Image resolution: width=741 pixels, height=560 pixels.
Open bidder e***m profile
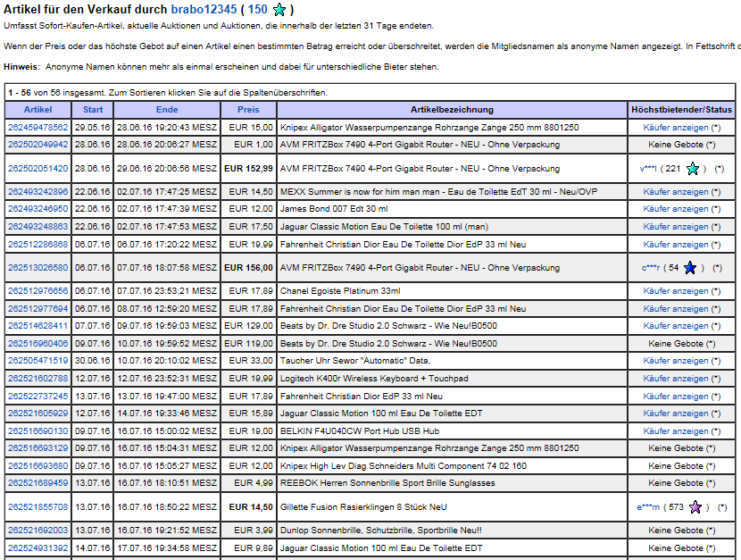click(648, 507)
